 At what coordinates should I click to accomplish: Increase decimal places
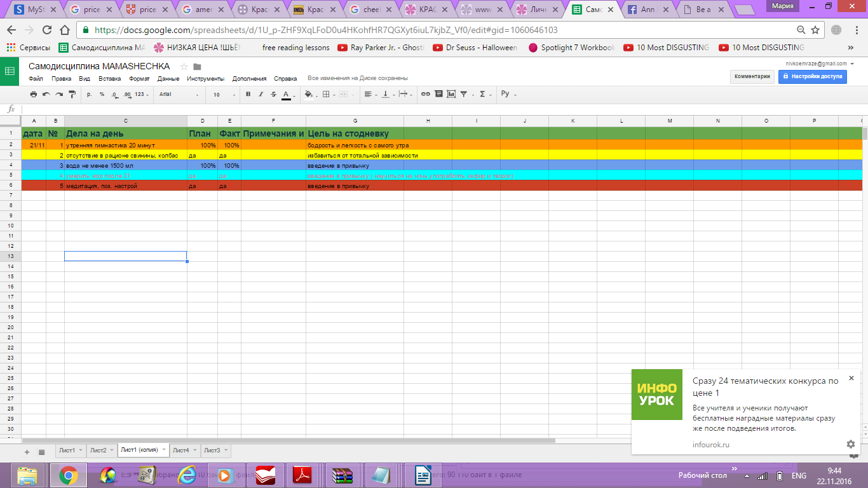pyautogui.click(x=127, y=94)
